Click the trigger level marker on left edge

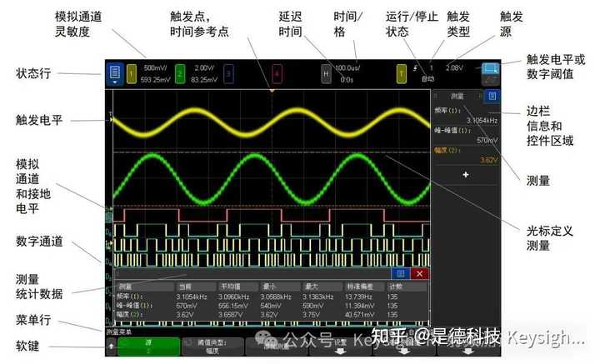tap(112, 119)
